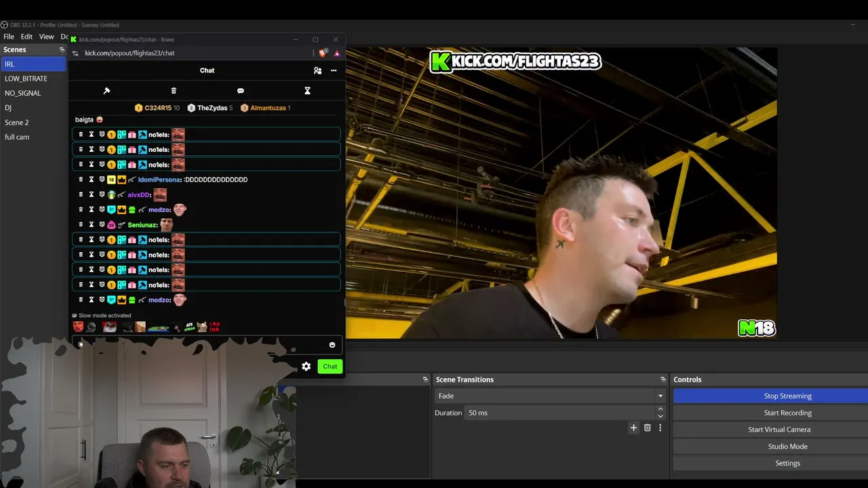Open the OBS Edit menu
This screenshot has height=488, width=868.
(x=26, y=37)
